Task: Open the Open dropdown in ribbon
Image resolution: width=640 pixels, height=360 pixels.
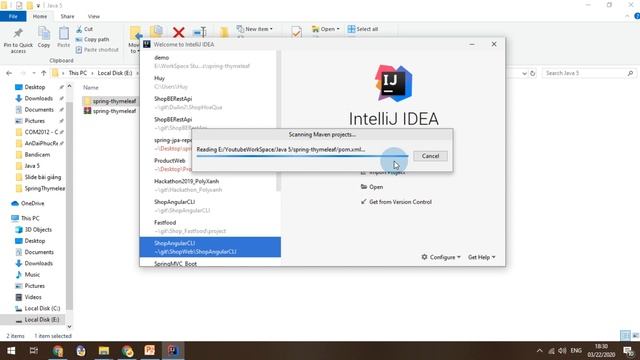Action: [x=326, y=29]
